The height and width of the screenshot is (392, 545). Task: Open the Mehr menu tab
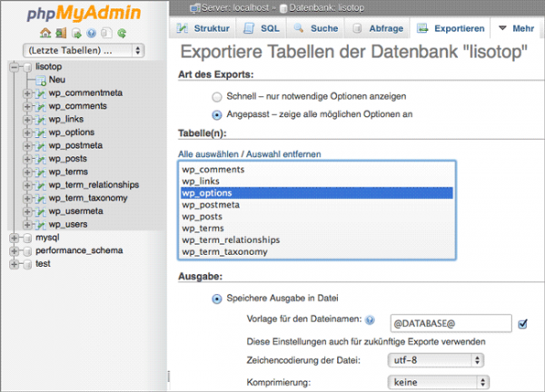(516, 28)
